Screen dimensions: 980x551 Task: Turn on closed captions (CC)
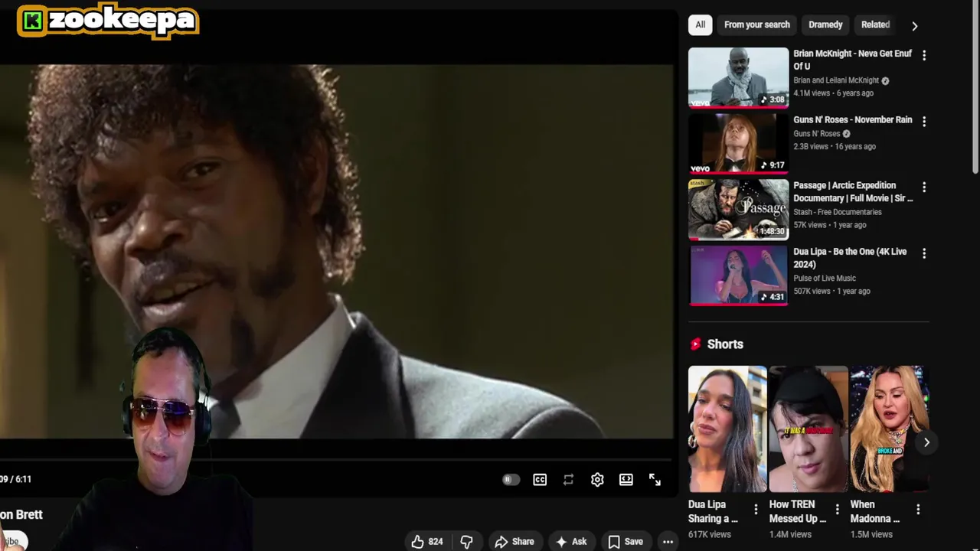pos(540,480)
